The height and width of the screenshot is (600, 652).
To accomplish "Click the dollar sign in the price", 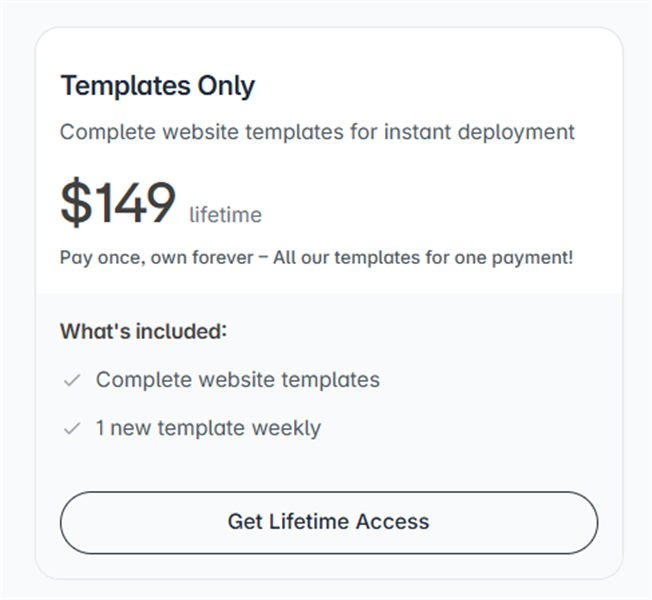I will (76, 202).
